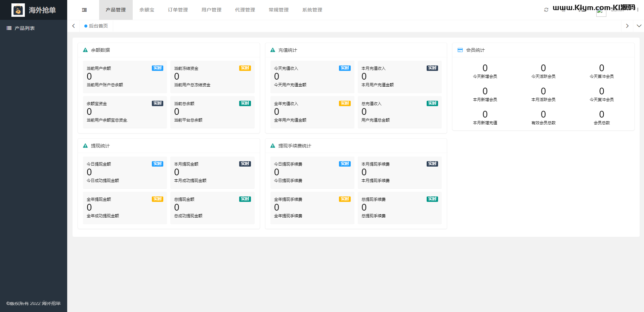Click the 余额宝 navigation item
Viewport: 644px width, 312px height.
tap(147, 10)
